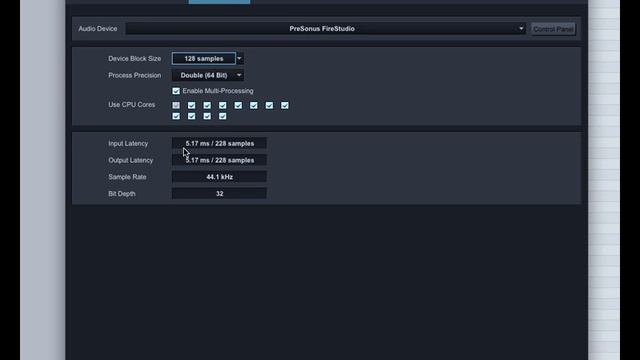Select the highlighted blue tab at top
This screenshot has width=640, height=360.
click(x=219, y=2)
